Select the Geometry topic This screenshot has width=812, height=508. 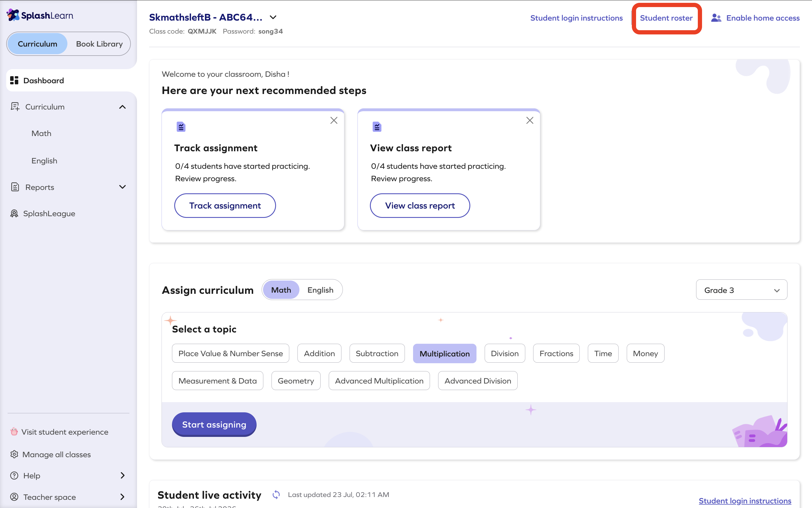coord(295,381)
